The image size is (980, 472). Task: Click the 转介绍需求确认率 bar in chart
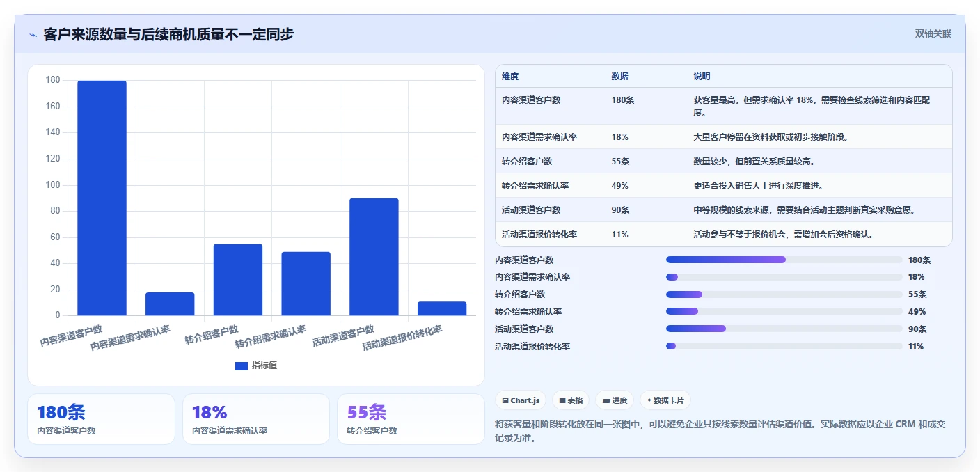306,283
